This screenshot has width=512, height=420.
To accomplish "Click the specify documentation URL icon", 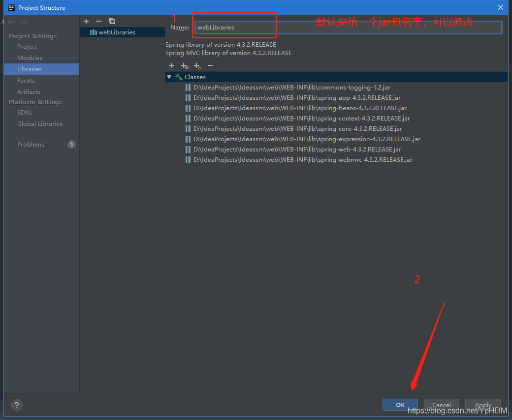I will coord(185,65).
